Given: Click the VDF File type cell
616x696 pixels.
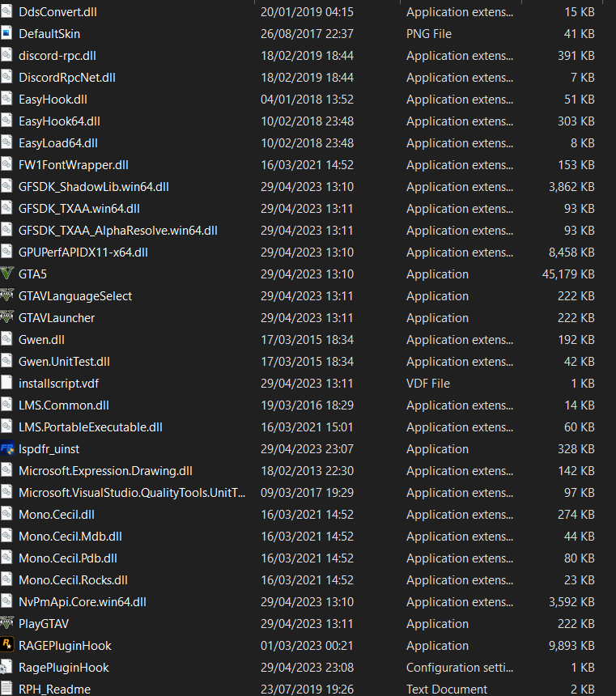Looking at the screenshot, I should [x=428, y=384].
